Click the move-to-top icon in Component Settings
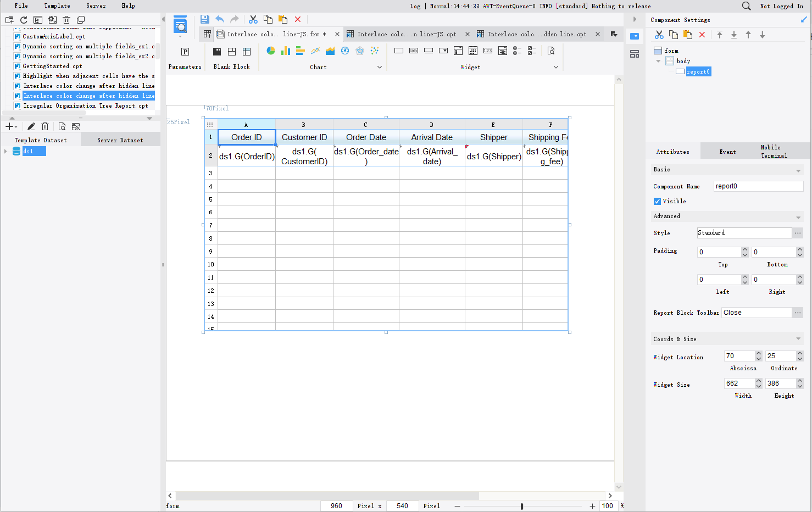This screenshot has height=512, width=812. [x=720, y=35]
